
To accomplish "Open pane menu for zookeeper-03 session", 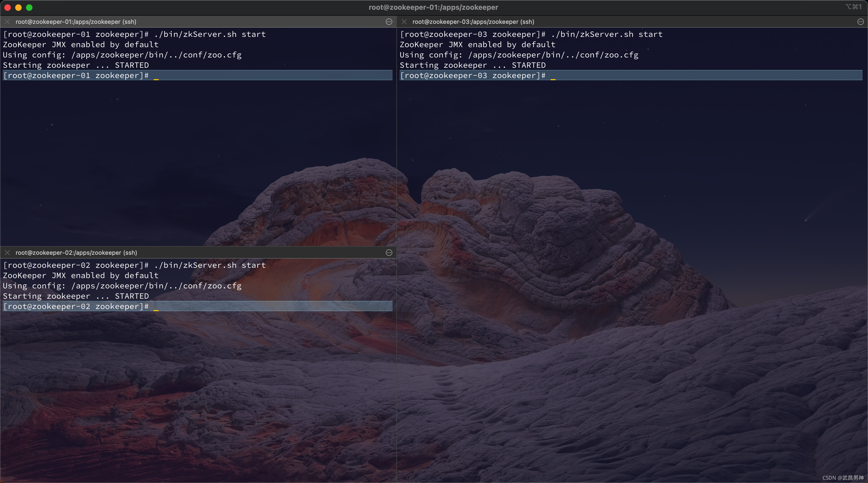I will (860, 22).
